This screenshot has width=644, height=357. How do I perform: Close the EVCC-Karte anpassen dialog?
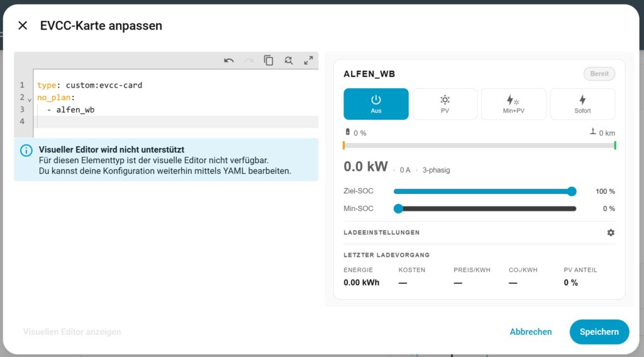click(23, 26)
